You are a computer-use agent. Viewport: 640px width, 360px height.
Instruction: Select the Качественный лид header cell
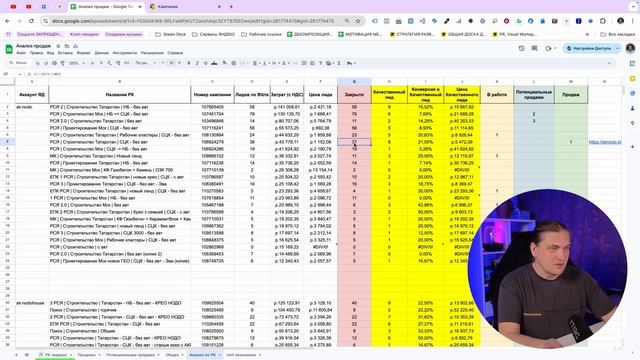[389, 95]
